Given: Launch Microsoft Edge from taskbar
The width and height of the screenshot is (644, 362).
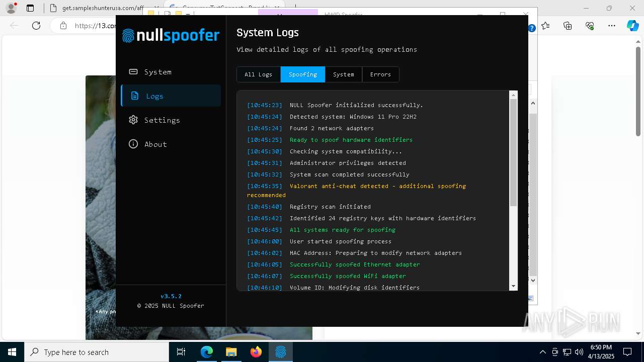Looking at the screenshot, I should tap(207, 352).
